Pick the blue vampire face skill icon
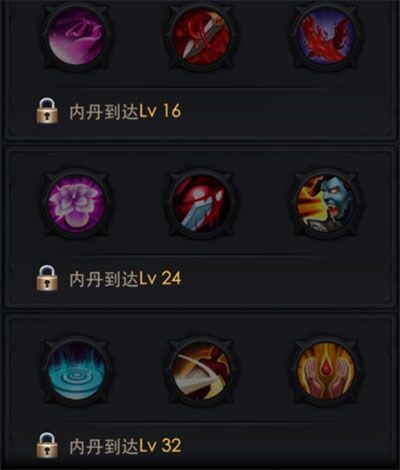This screenshot has height=470, width=400. pyautogui.click(x=326, y=204)
